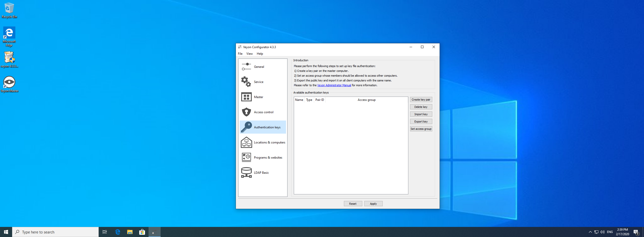This screenshot has width=644, height=237.
Task: Sort keys by Access group column header
Action: click(367, 100)
